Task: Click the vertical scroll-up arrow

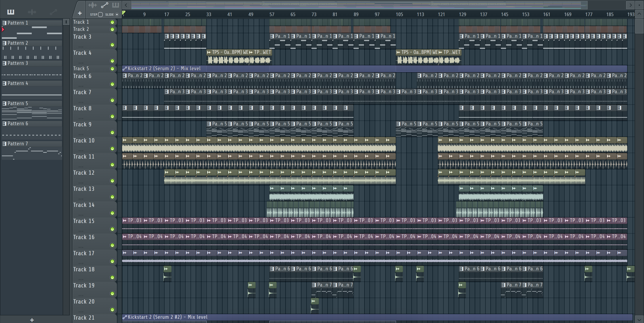Action: coord(639,14)
